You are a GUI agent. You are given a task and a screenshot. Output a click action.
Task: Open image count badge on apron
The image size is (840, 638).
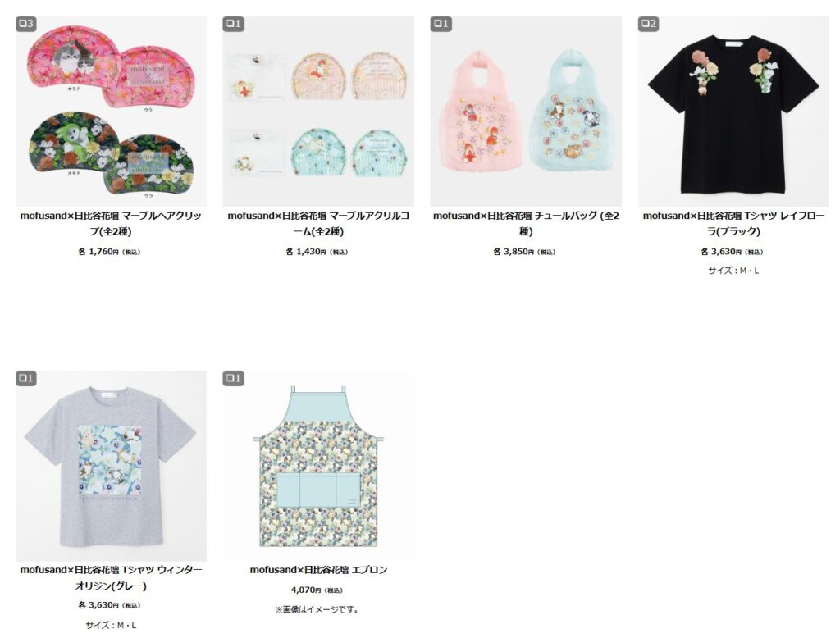(x=233, y=378)
